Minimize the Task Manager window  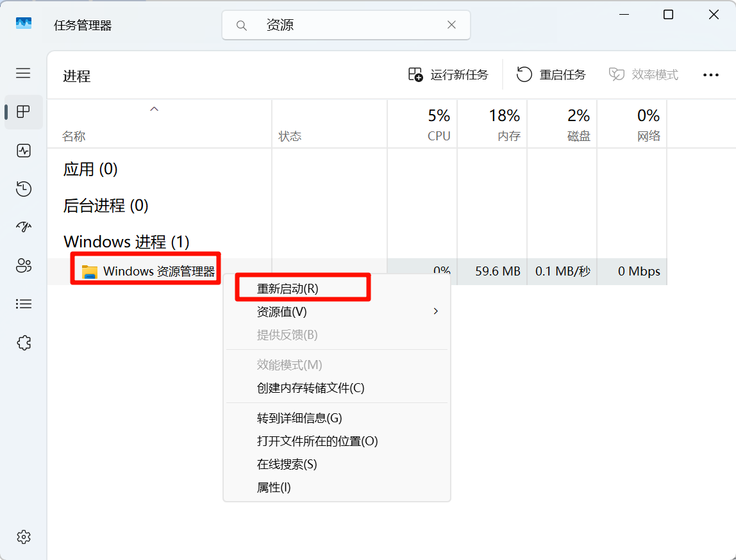click(x=624, y=15)
